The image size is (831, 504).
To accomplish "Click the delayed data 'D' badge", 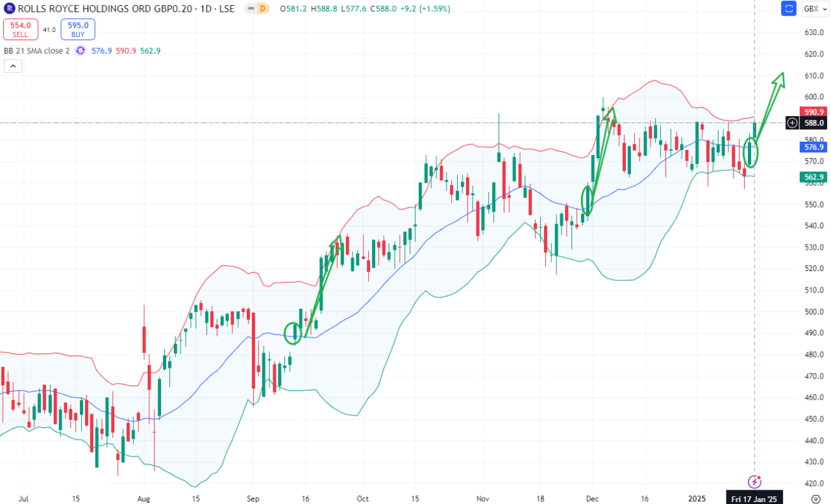I will [263, 8].
